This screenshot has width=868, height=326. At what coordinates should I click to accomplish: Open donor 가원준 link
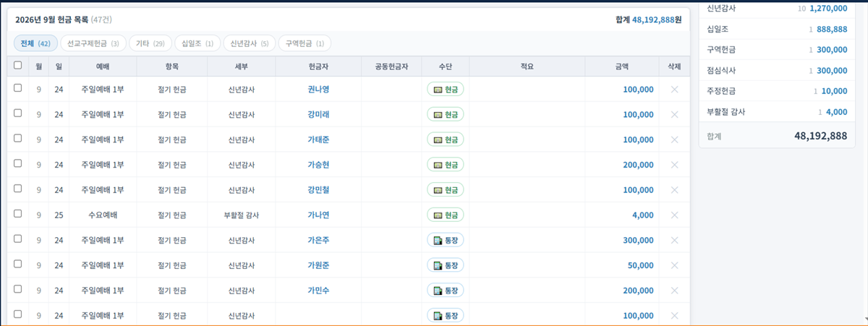pos(318,265)
